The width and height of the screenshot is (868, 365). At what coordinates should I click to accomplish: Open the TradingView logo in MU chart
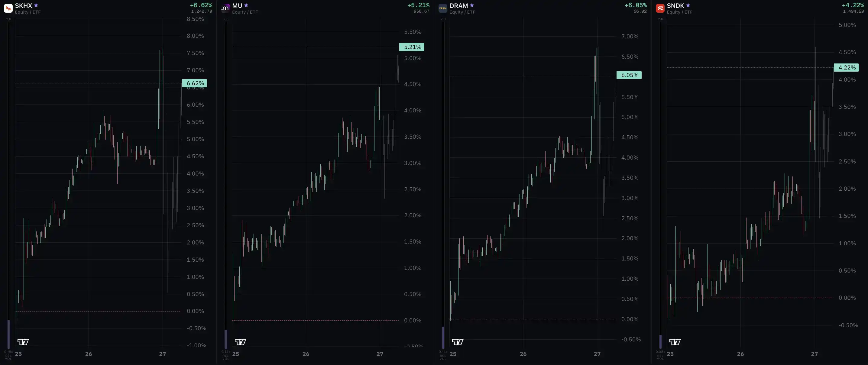coord(240,342)
